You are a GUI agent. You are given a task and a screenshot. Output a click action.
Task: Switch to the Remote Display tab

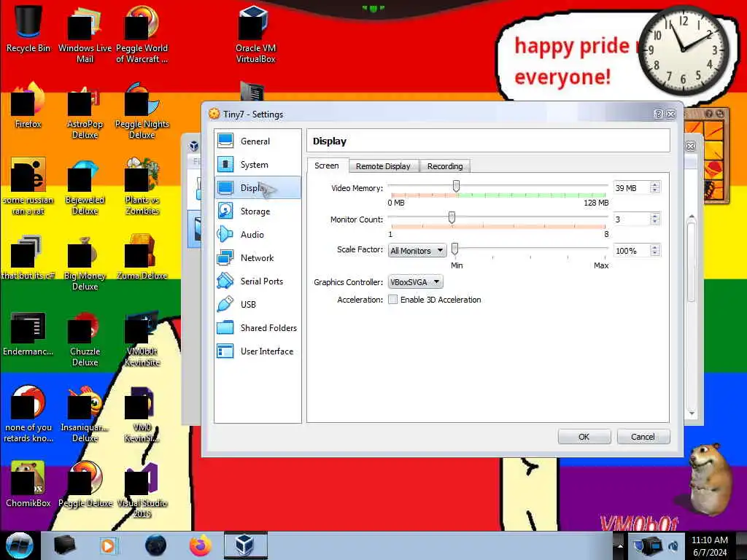(383, 166)
